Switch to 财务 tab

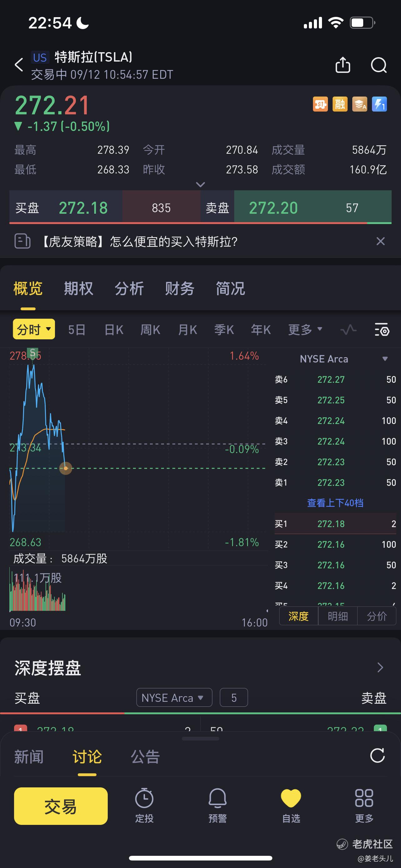tap(180, 289)
